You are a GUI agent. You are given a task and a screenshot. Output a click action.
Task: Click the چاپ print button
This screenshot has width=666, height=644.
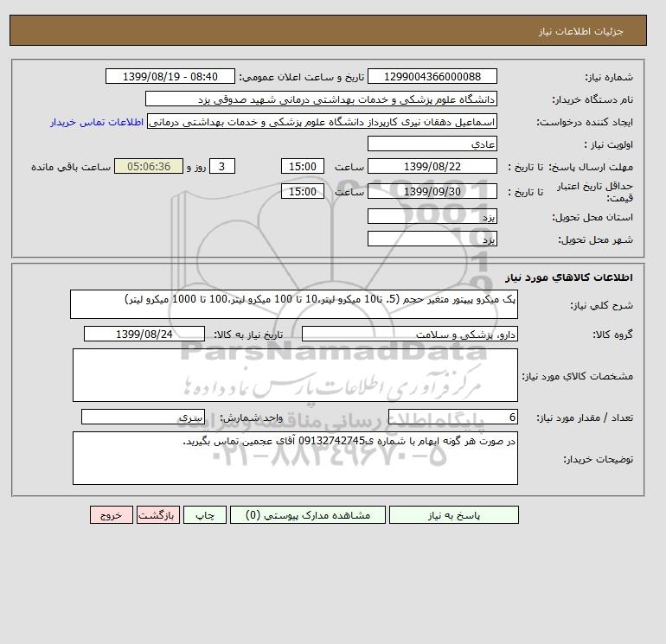click(x=205, y=515)
